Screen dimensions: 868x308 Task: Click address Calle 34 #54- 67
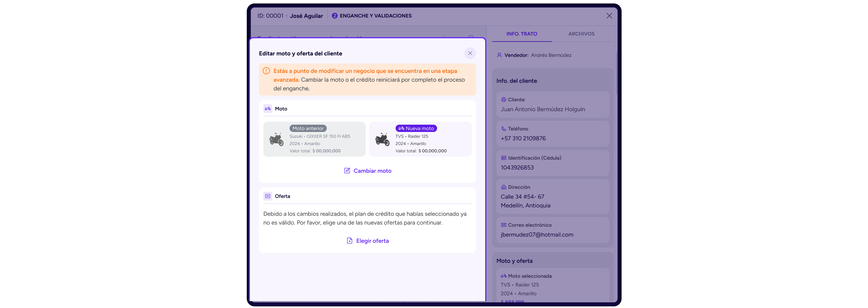522,197
